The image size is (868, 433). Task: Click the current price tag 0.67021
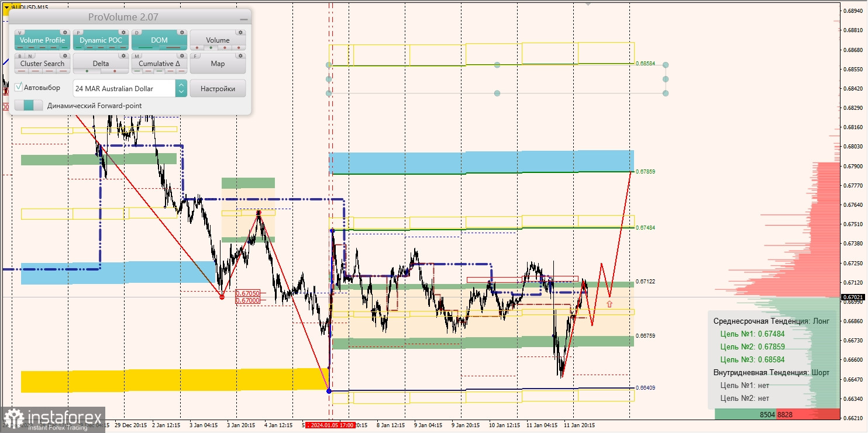coord(853,297)
